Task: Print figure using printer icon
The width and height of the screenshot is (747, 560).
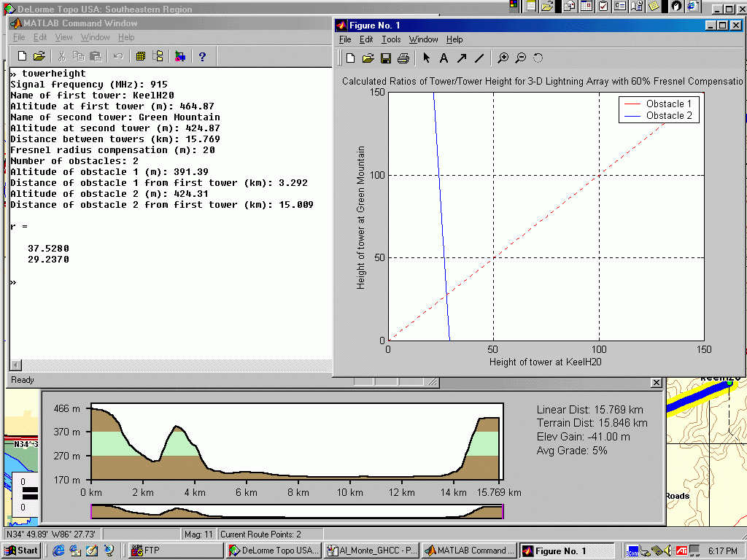Action: click(x=403, y=58)
